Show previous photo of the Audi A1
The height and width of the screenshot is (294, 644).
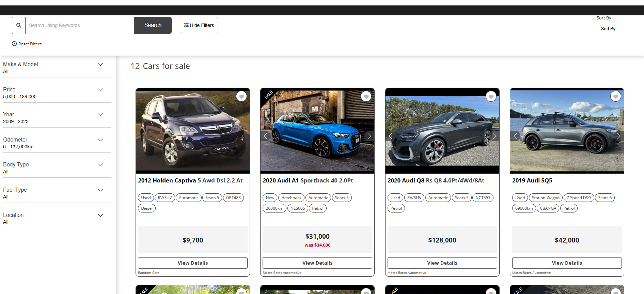[x=266, y=136]
